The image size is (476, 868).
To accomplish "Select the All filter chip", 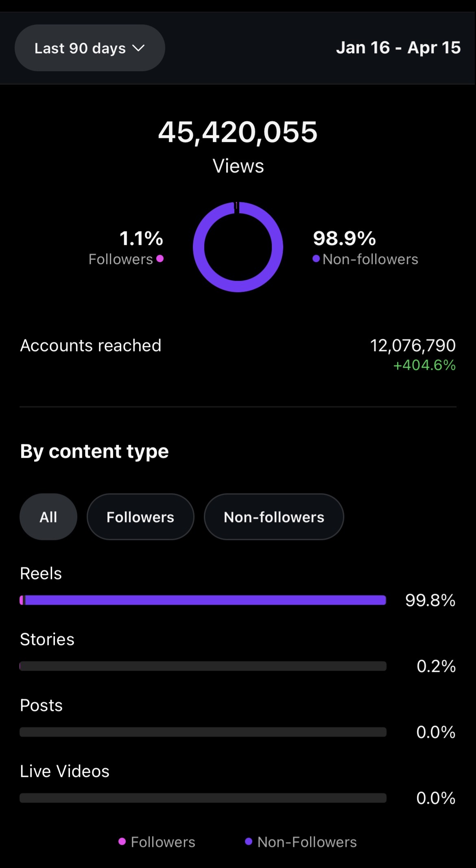I will click(x=48, y=517).
